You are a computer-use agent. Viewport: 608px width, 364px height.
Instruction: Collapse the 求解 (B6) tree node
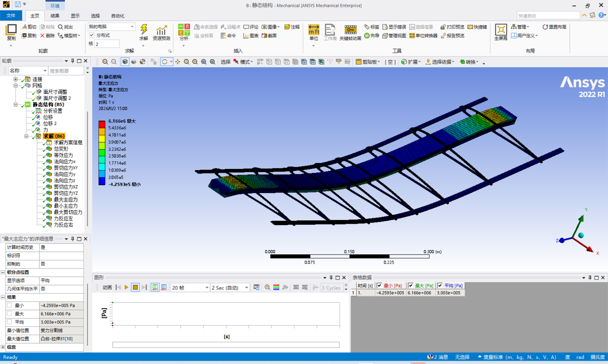click(26, 136)
